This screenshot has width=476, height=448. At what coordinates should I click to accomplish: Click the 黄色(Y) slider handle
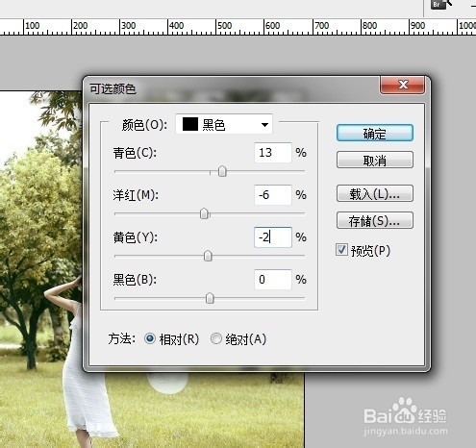tap(208, 256)
